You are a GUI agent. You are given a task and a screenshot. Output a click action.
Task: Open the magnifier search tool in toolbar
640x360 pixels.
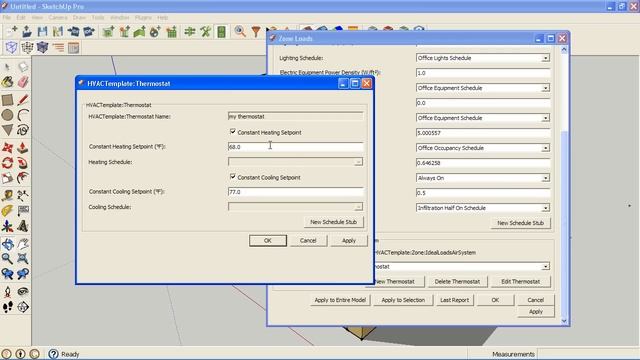point(240,31)
